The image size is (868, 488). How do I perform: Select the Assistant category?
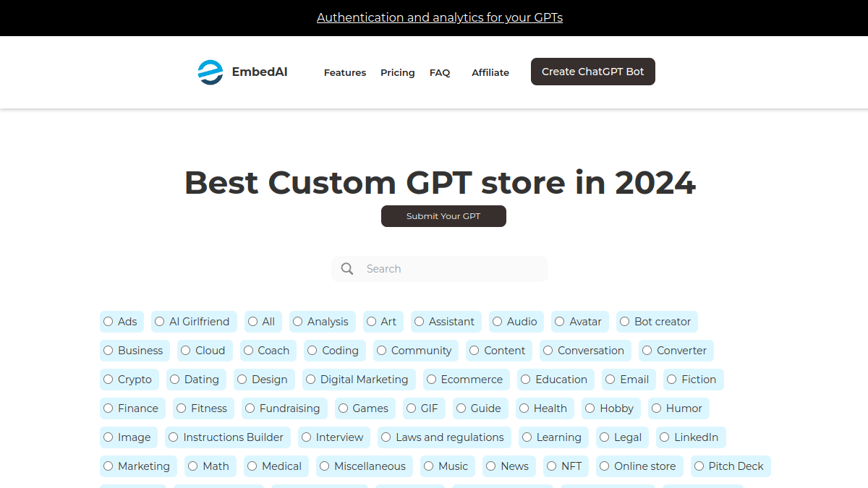coord(446,322)
